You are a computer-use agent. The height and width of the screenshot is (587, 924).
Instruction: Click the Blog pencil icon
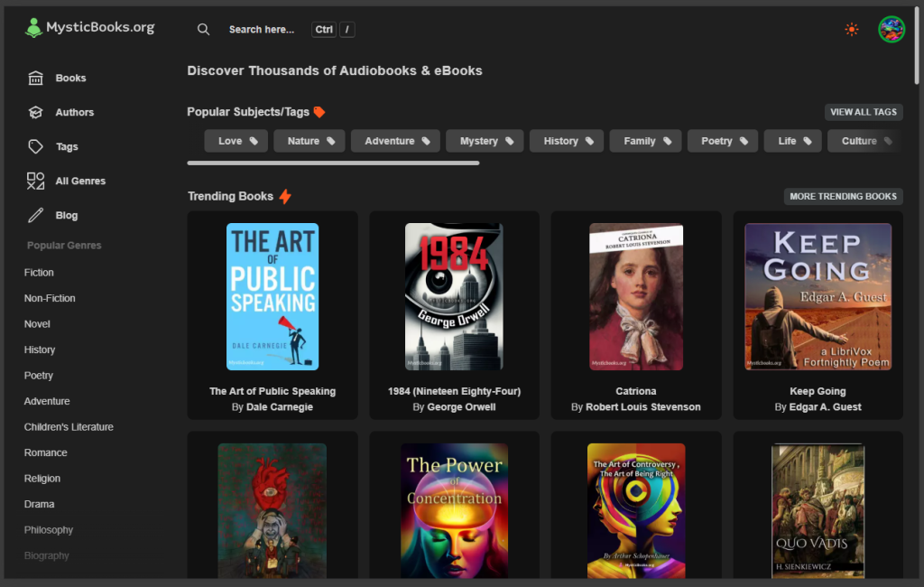point(36,216)
